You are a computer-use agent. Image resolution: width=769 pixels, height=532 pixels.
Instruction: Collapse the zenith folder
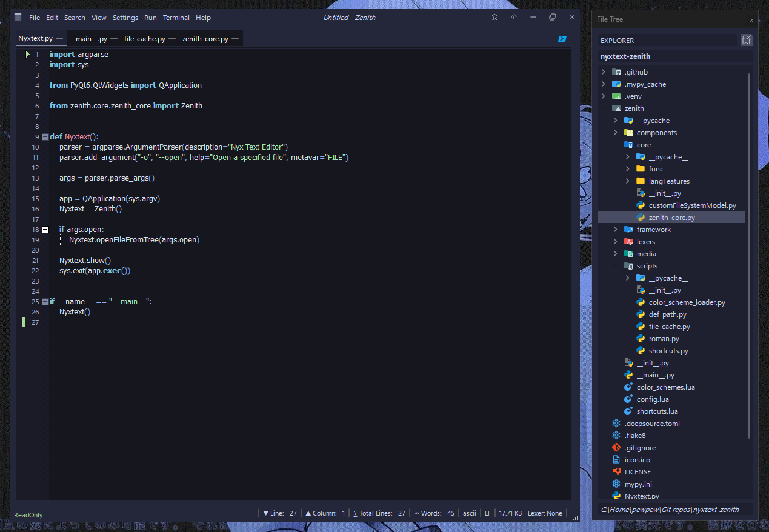[x=603, y=108]
